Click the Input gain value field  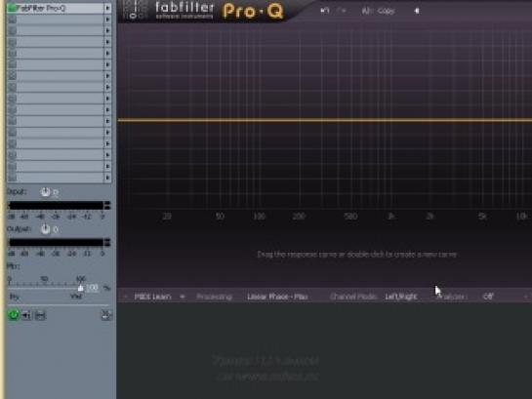point(56,192)
